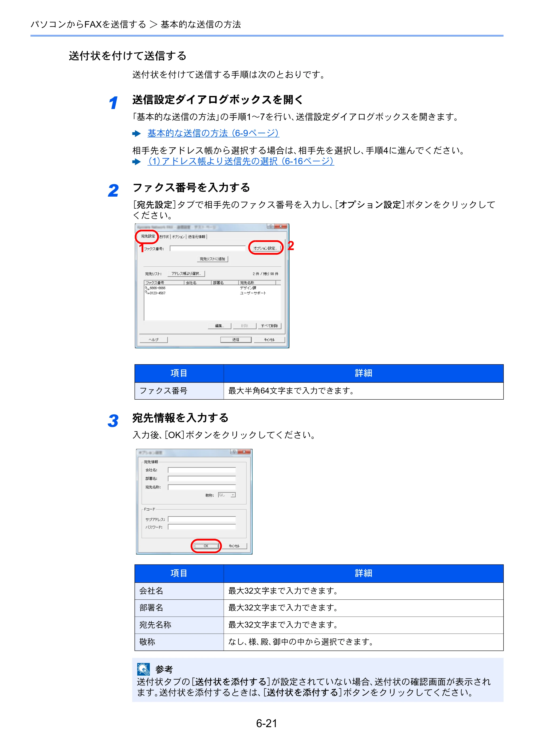534x756 pixels.
Task: Select the ユーザーサポート list row
Action: point(213,293)
